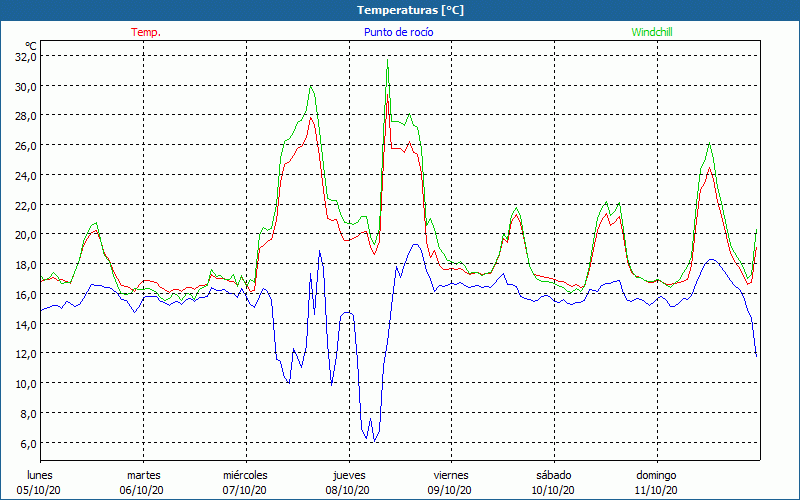Click the 20,0 axis value
This screenshot has width=800, height=500.
(x=26, y=235)
